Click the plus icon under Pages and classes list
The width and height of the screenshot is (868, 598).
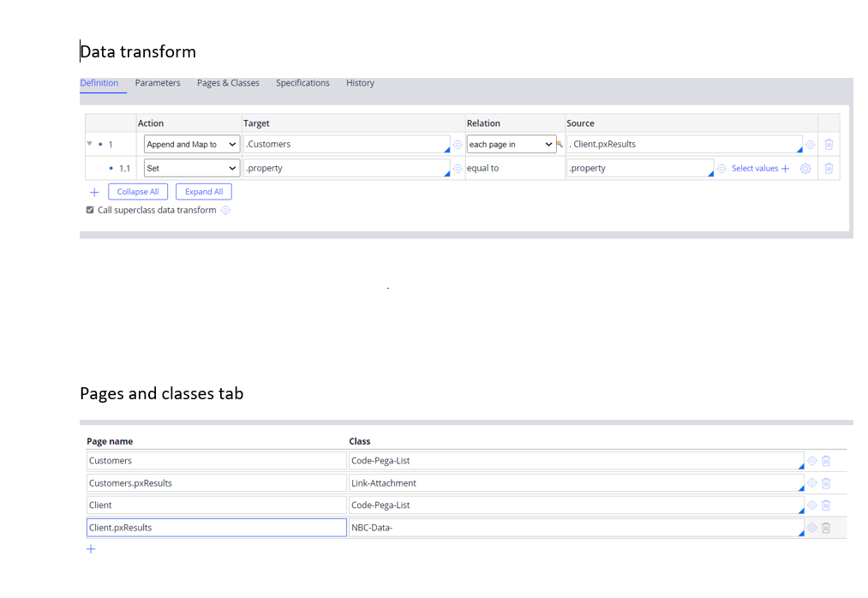[91, 548]
